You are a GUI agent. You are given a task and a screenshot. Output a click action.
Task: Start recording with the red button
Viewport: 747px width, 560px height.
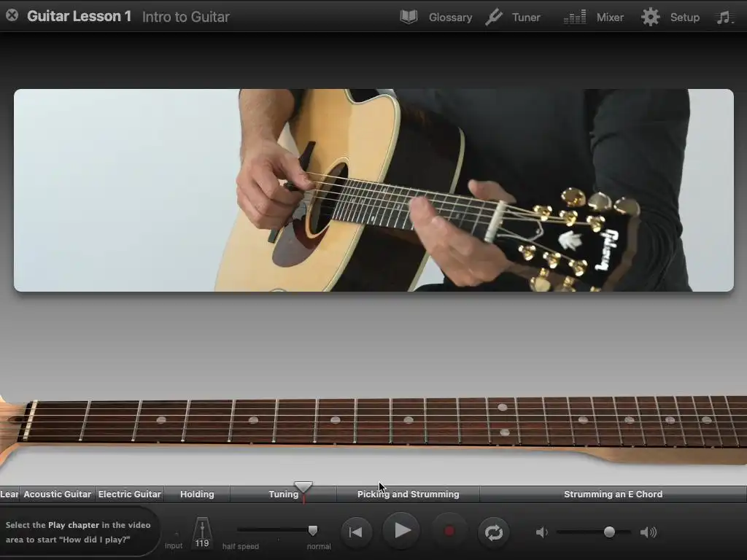449,532
